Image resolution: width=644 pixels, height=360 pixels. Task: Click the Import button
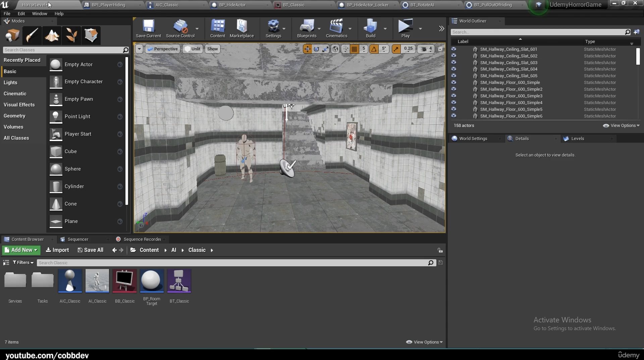coord(57,250)
